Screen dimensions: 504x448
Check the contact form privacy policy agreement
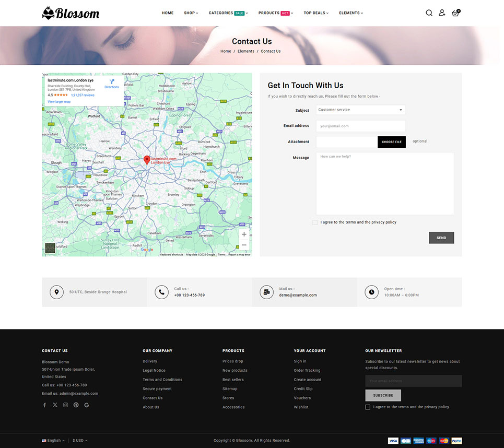click(315, 222)
